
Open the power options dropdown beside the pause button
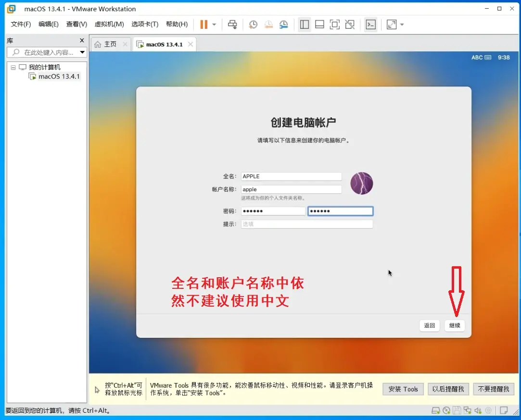pyautogui.click(x=214, y=24)
